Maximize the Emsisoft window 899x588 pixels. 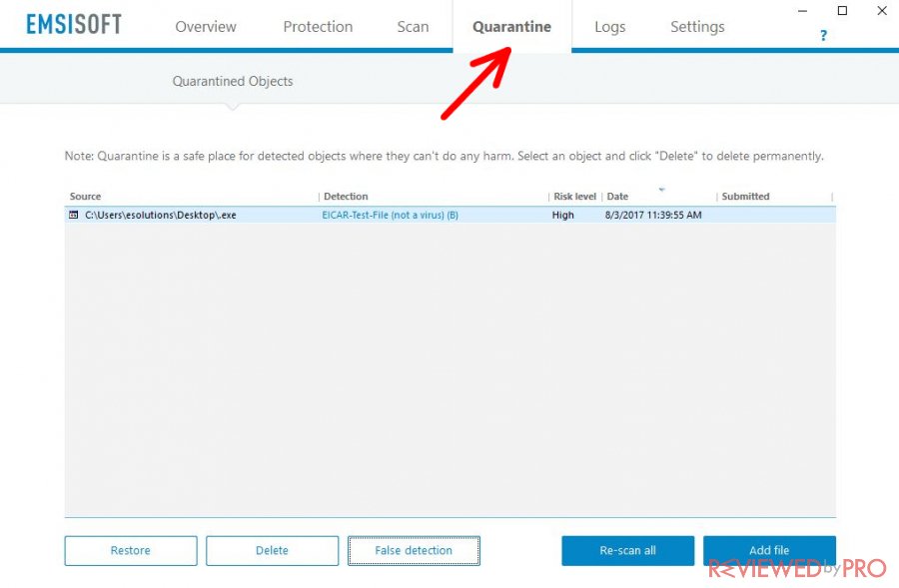coord(842,11)
